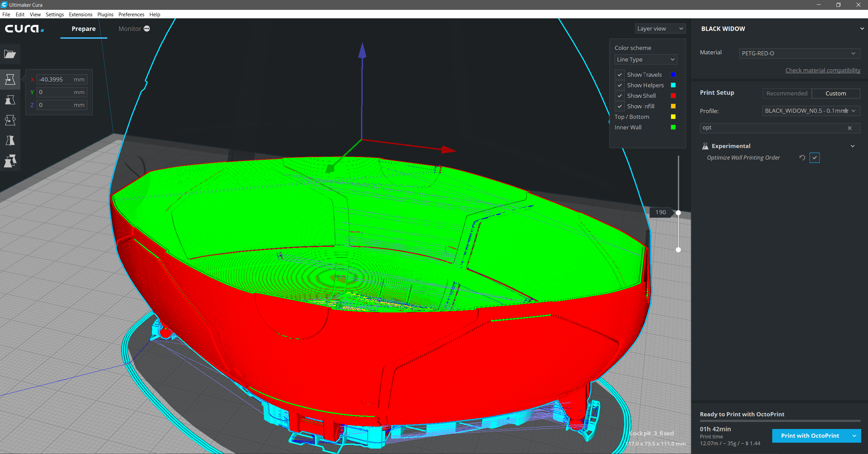Open the Material PETG-RED-O dropdown
This screenshot has height=454, width=868.
click(799, 53)
